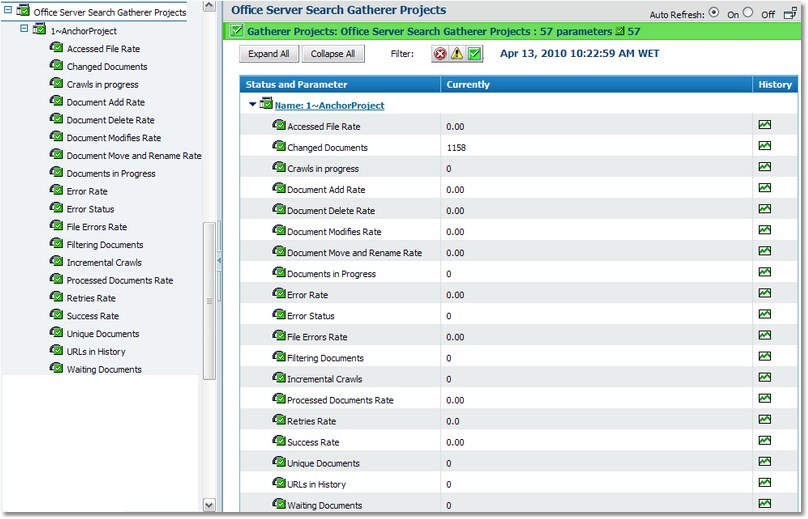
Task: Click the Expand All button
Action: click(x=268, y=54)
